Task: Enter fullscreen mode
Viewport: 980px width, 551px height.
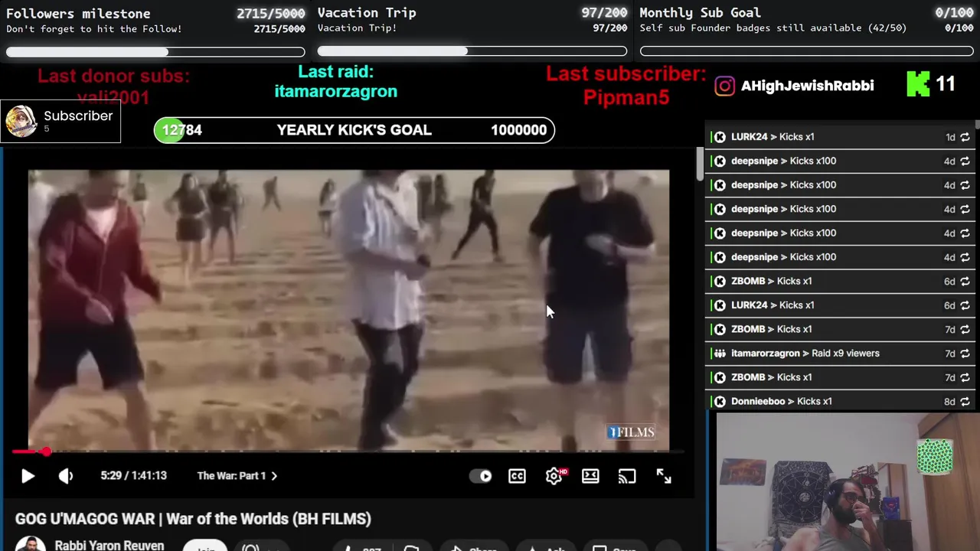Action: pos(664,476)
